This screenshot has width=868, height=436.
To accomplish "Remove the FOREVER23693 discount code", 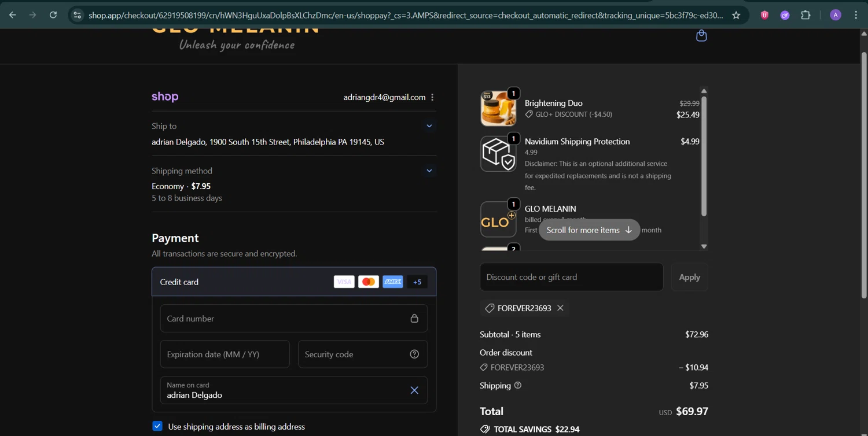I will point(560,308).
